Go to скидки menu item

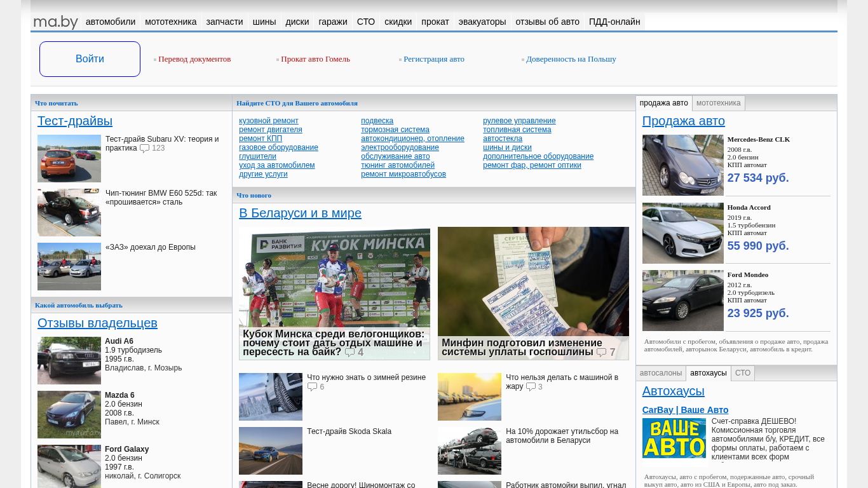(x=398, y=22)
